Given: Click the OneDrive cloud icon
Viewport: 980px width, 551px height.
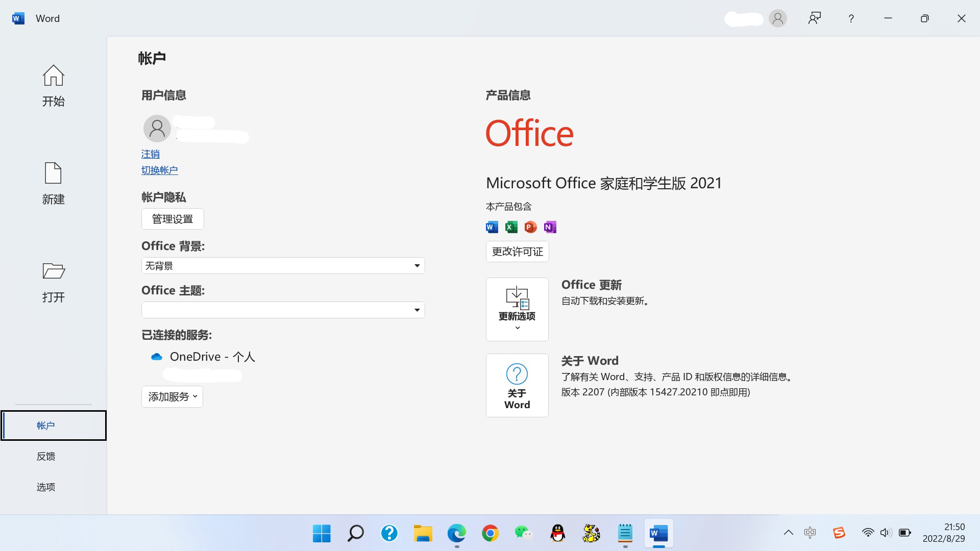Looking at the screenshot, I should coord(157,357).
